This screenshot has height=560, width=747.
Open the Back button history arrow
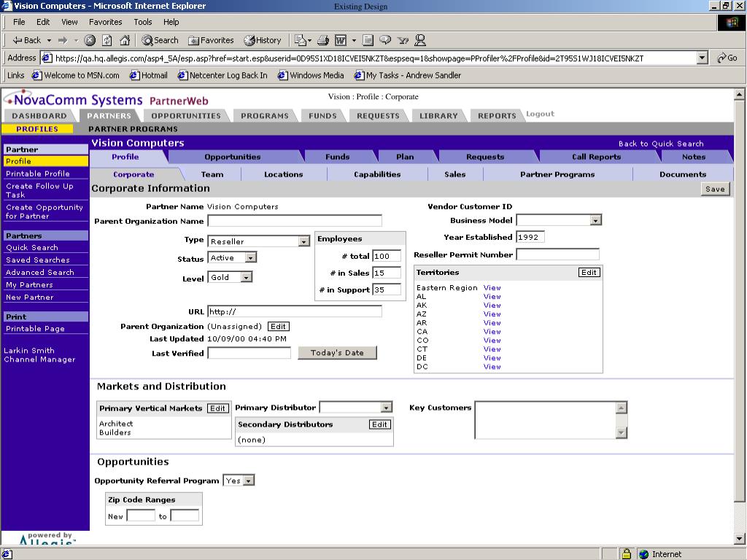tap(49, 41)
